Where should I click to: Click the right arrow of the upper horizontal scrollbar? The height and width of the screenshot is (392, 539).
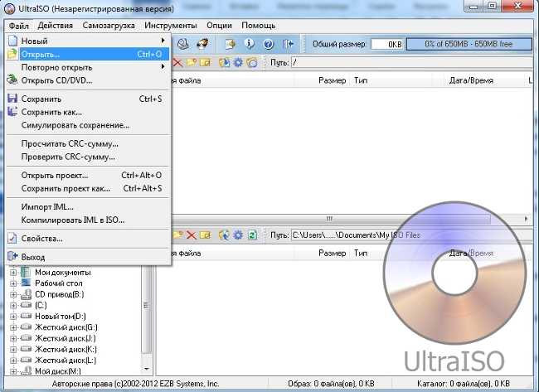(526, 219)
